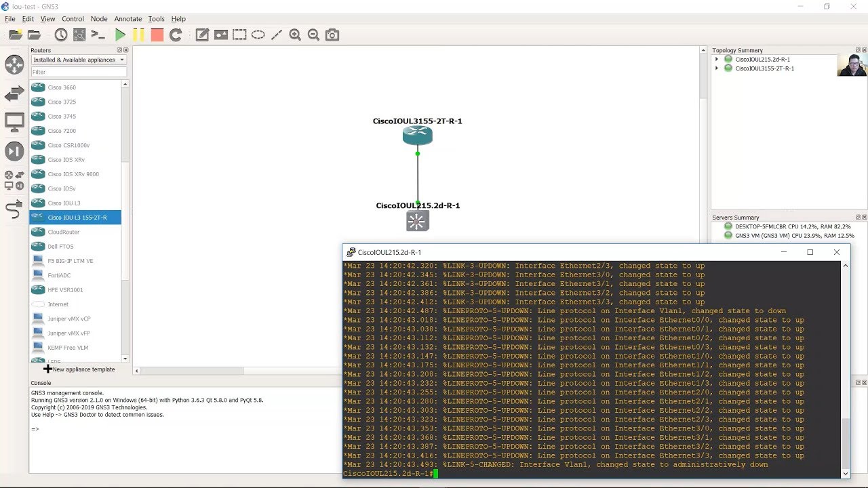
Task: Open an existing project folder
Action: (34, 35)
